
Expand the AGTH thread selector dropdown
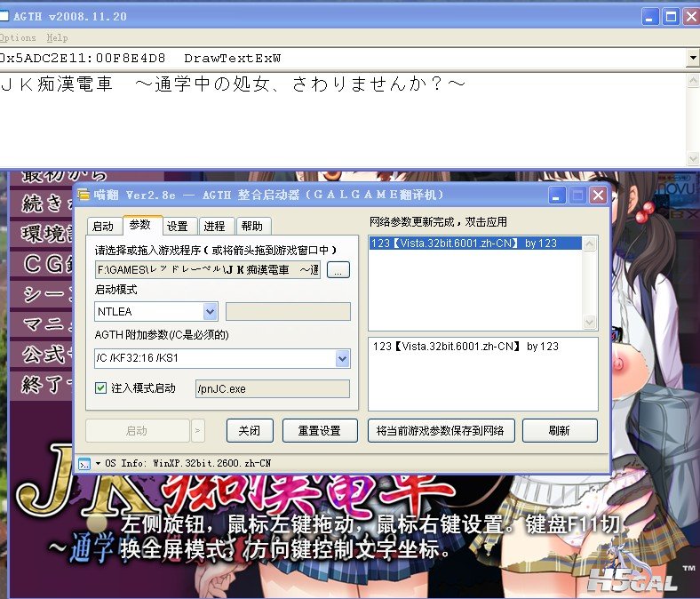pyautogui.click(x=693, y=58)
